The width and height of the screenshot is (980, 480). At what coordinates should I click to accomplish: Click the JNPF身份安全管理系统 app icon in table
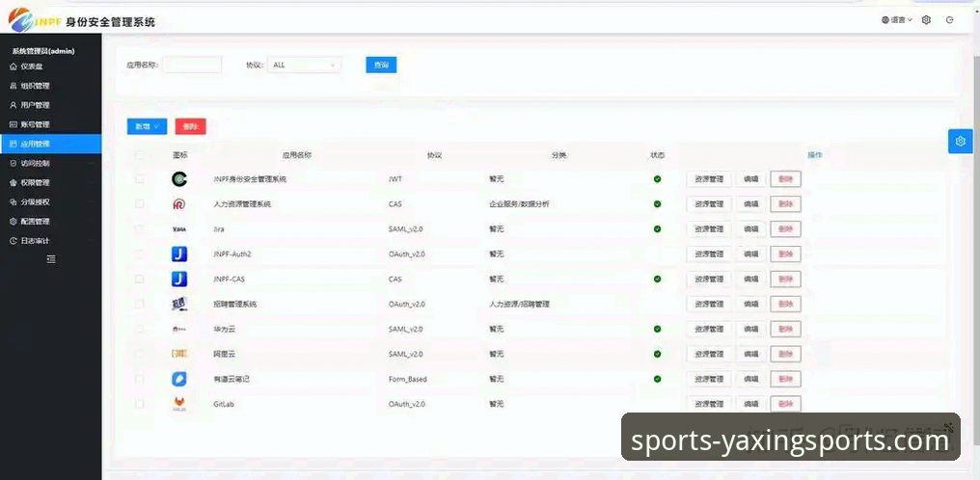tap(179, 179)
